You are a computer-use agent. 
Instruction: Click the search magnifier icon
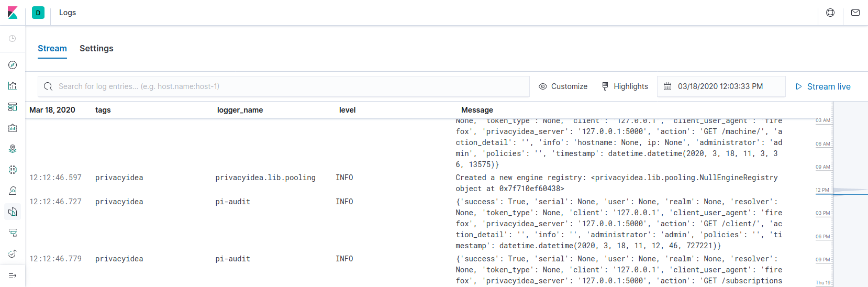(48, 86)
